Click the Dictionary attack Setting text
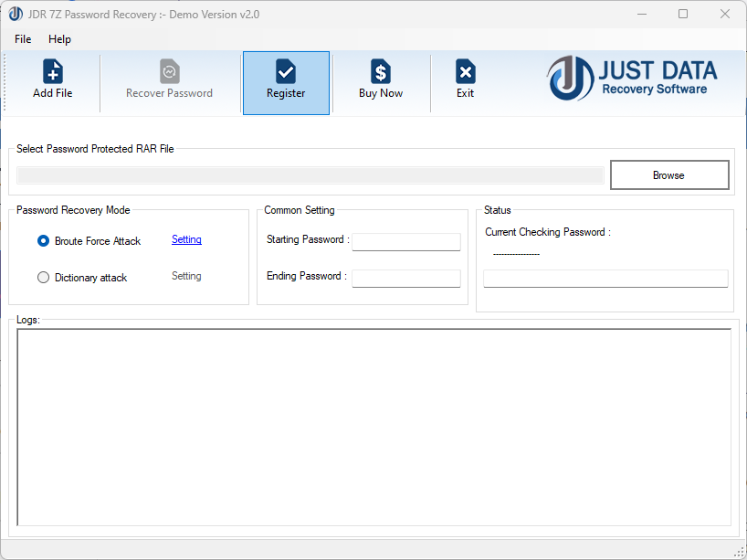The height and width of the screenshot is (560, 747). (186, 276)
